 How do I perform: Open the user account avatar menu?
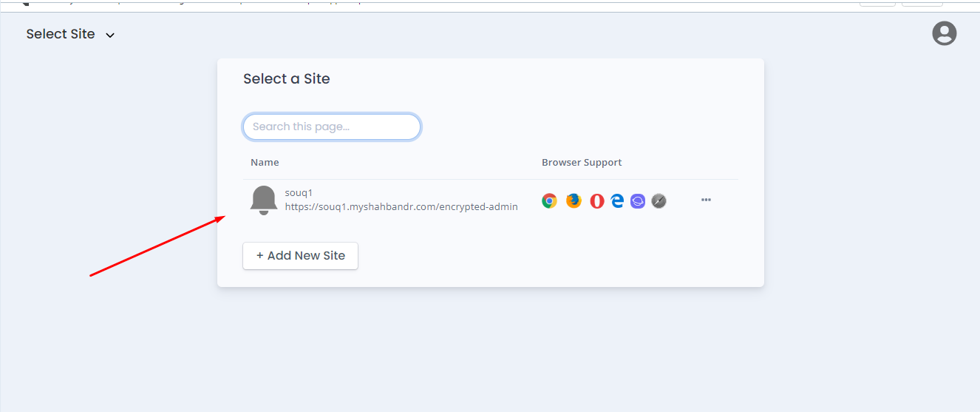point(944,33)
